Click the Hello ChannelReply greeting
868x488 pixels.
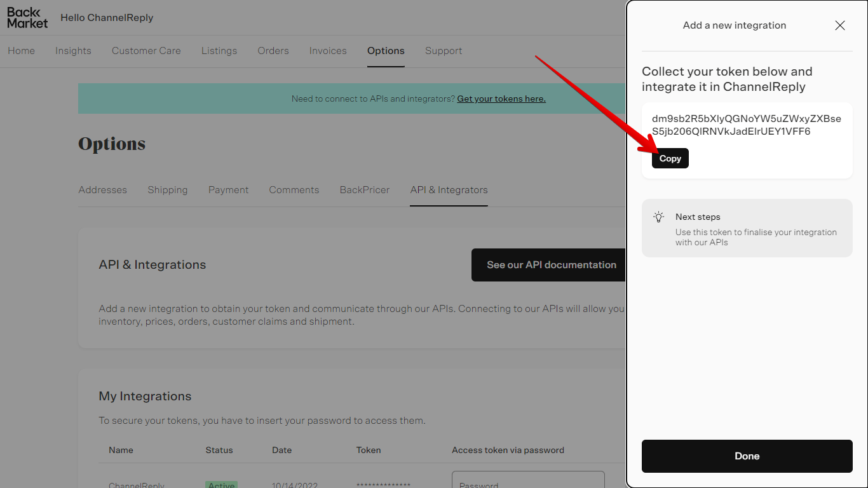click(x=107, y=18)
